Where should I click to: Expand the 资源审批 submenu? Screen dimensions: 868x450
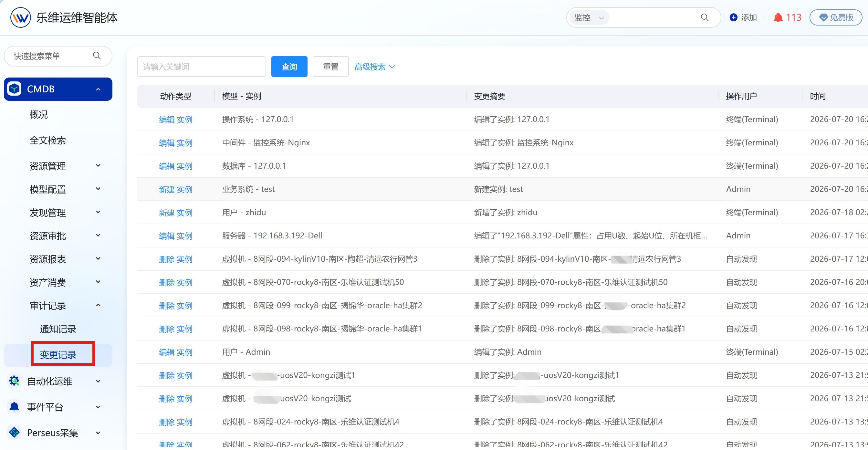[x=98, y=235]
